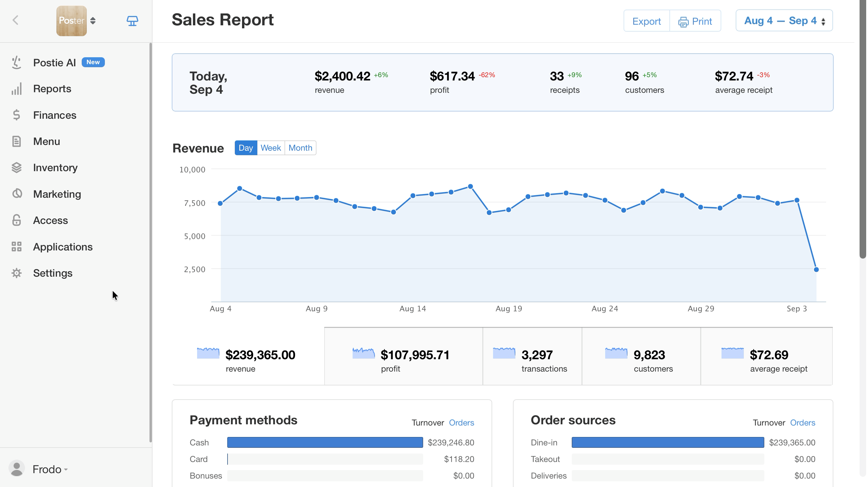Click the revenue sparkline thumbnail
Viewport: 868px width, 487px height.
point(208,353)
